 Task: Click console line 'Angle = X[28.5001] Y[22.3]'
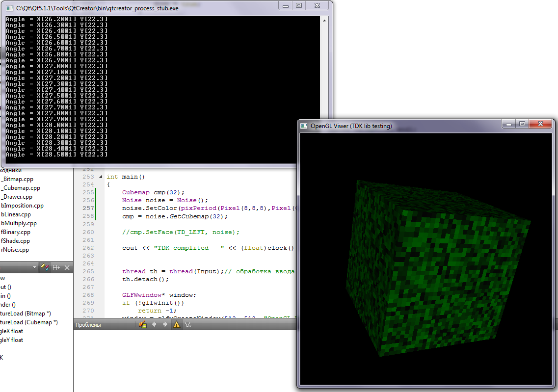click(56, 155)
